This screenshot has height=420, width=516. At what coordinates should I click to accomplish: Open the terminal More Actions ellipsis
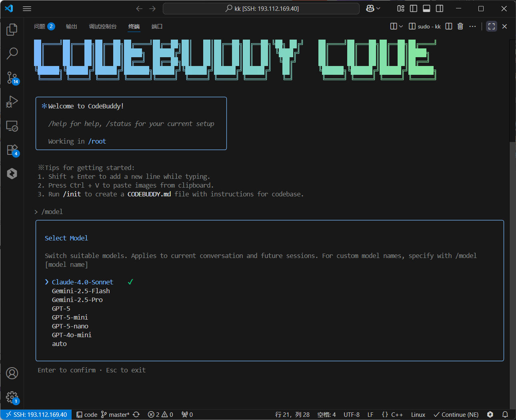[x=473, y=26]
